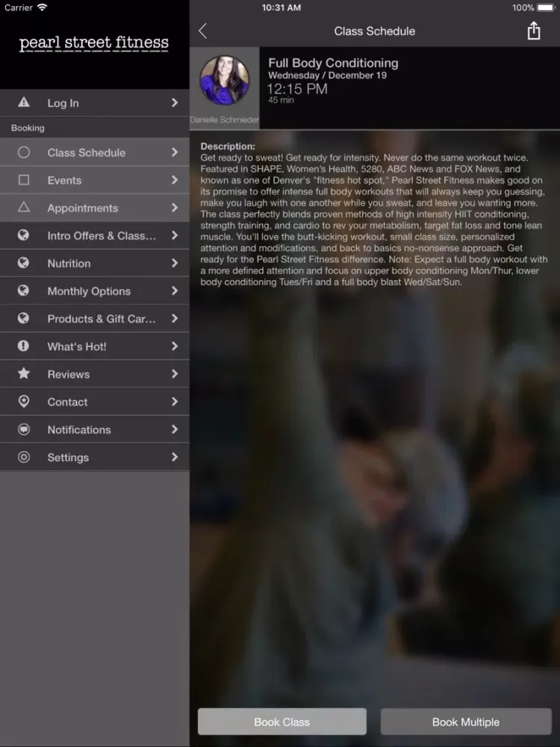Open the Monthly Options menu item
The image size is (560, 747).
95,291
